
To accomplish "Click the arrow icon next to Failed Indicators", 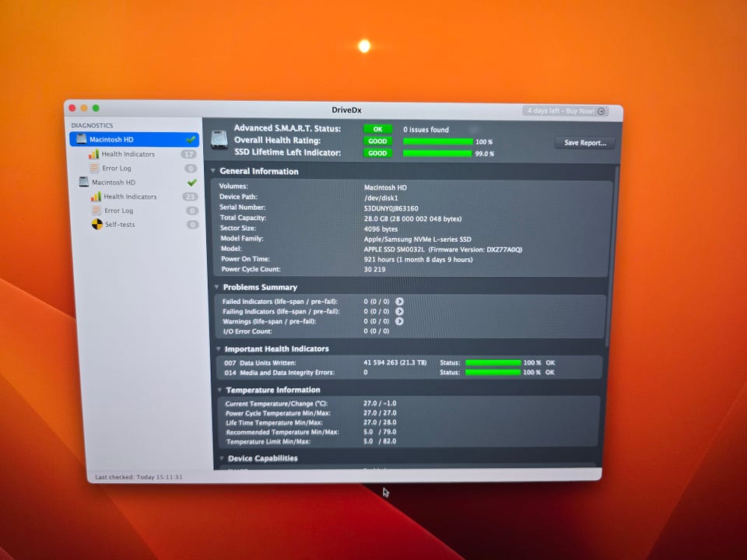I will pyautogui.click(x=399, y=301).
